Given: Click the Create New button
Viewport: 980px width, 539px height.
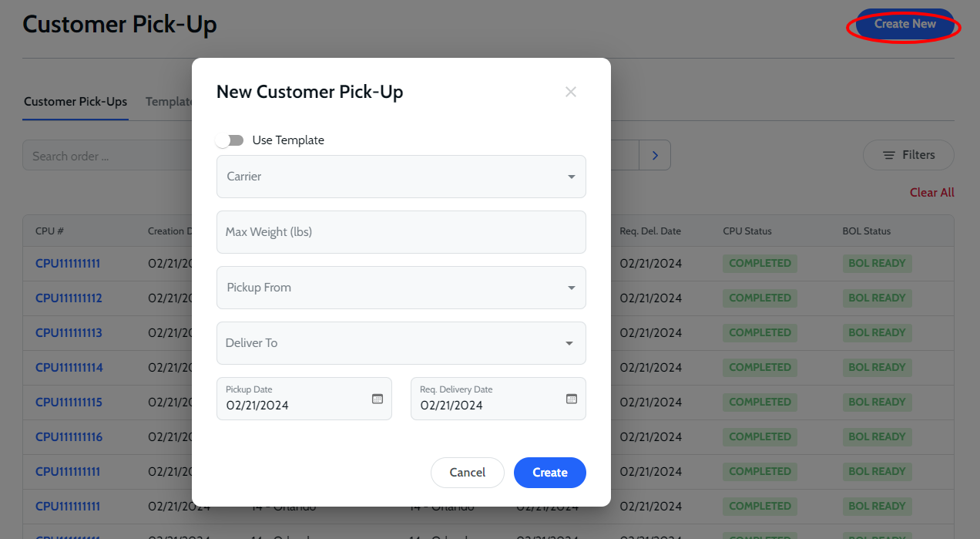Looking at the screenshot, I should coord(904,24).
